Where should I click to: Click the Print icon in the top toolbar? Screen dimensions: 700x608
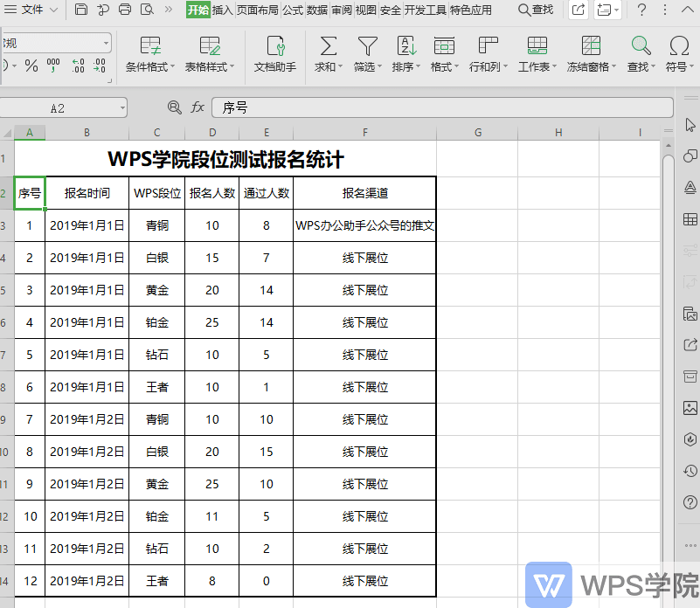pyautogui.click(x=125, y=10)
